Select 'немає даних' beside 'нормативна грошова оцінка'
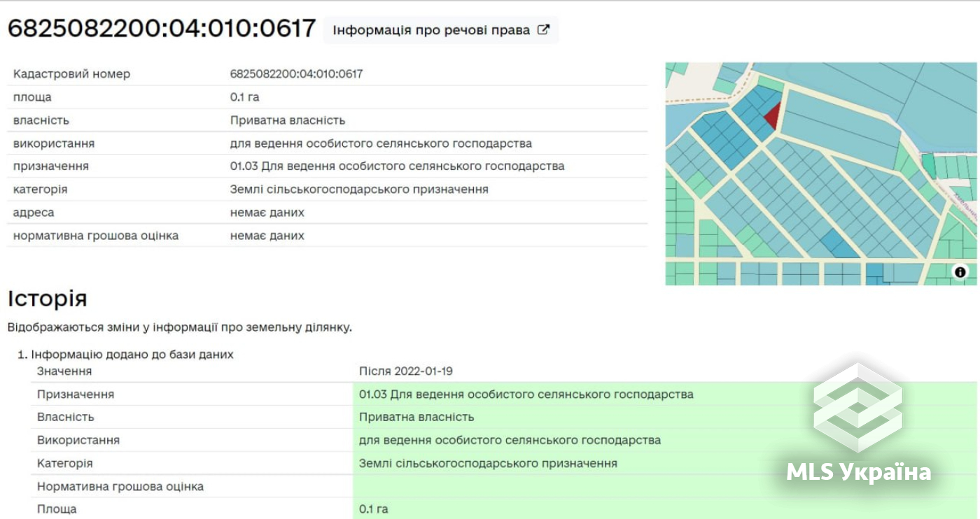This screenshot has height=519, width=980. point(267,236)
